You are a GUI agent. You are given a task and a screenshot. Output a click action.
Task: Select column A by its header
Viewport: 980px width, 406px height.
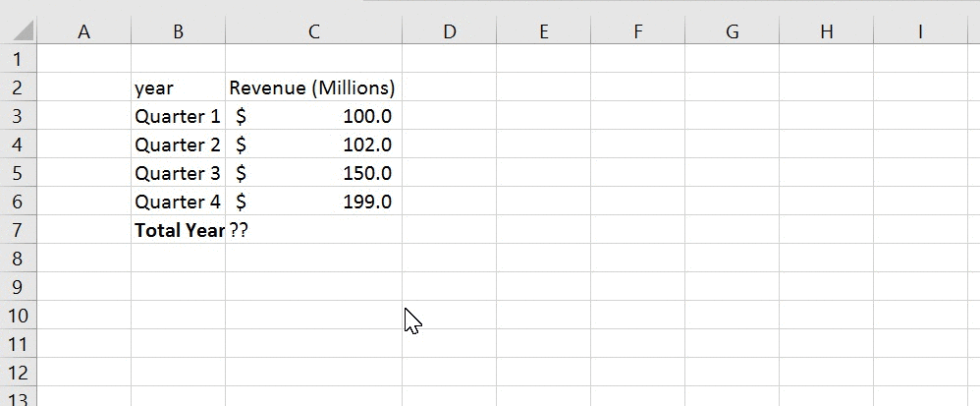pos(83,31)
